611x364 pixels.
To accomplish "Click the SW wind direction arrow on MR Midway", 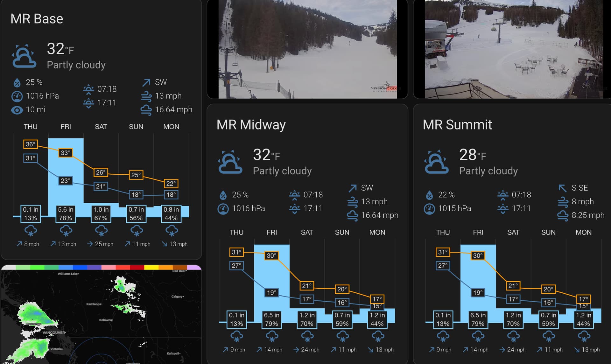I will [x=353, y=188].
